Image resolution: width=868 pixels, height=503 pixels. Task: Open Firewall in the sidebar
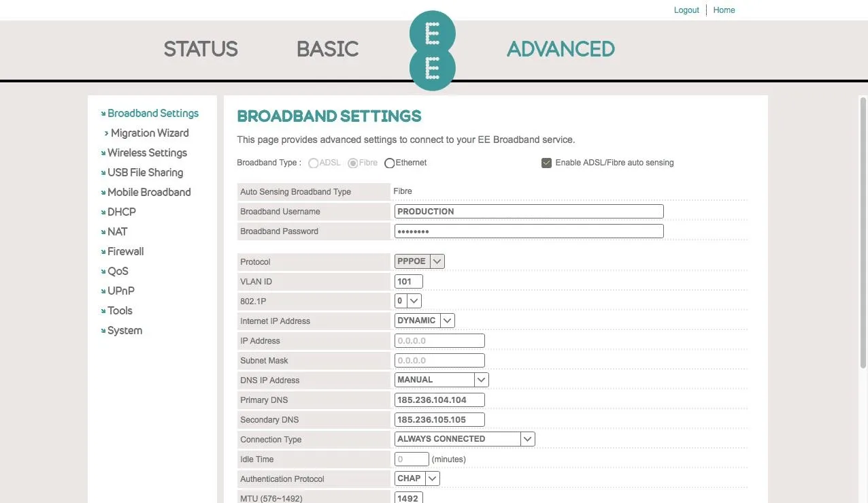pyautogui.click(x=126, y=251)
